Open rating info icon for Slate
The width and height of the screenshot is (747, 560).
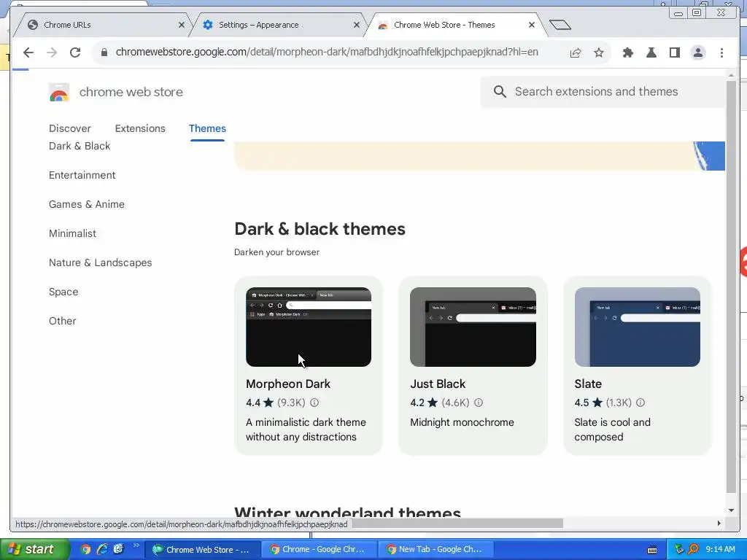(640, 402)
